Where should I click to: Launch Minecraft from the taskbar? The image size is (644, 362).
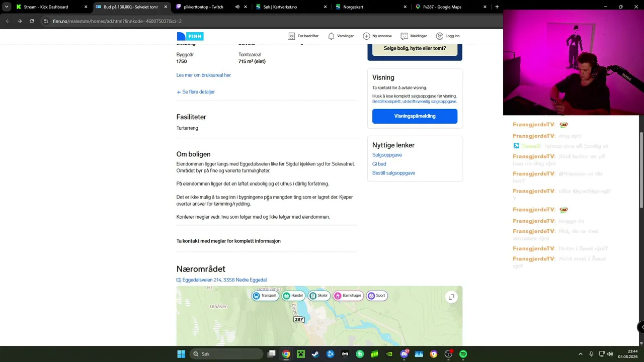pyautogui.click(x=300, y=354)
